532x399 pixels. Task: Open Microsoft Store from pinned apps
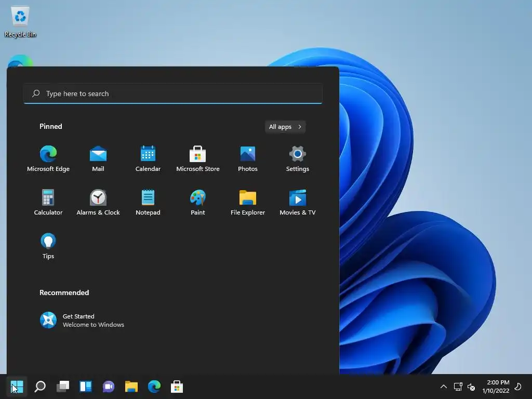click(x=198, y=158)
